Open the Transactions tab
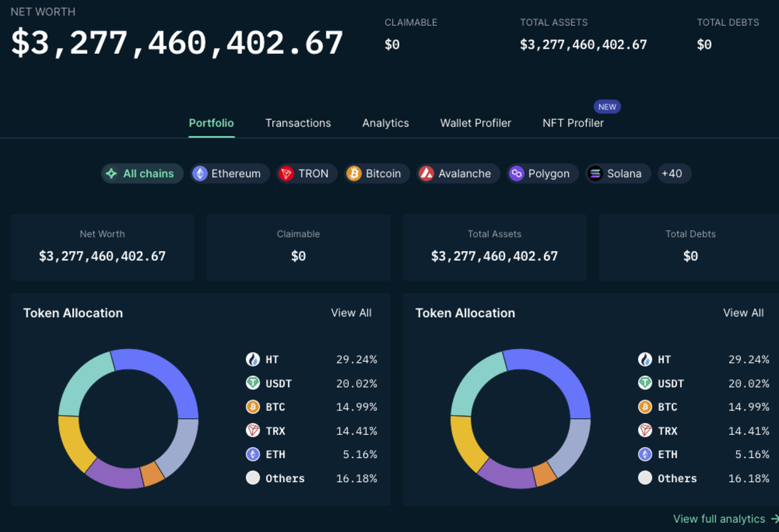779x532 pixels. coord(298,123)
